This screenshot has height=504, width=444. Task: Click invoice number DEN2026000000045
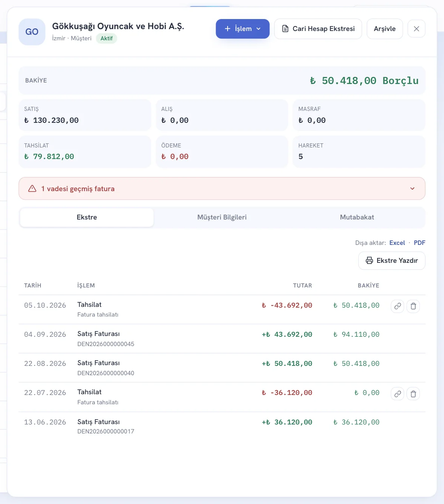tap(106, 344)
